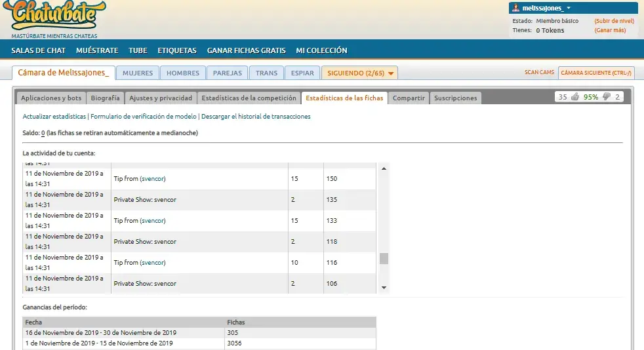Click the thumbs down vote icon
Image resolution: width=644 pixels, height=350 pixels.
[x=607, y=97]
